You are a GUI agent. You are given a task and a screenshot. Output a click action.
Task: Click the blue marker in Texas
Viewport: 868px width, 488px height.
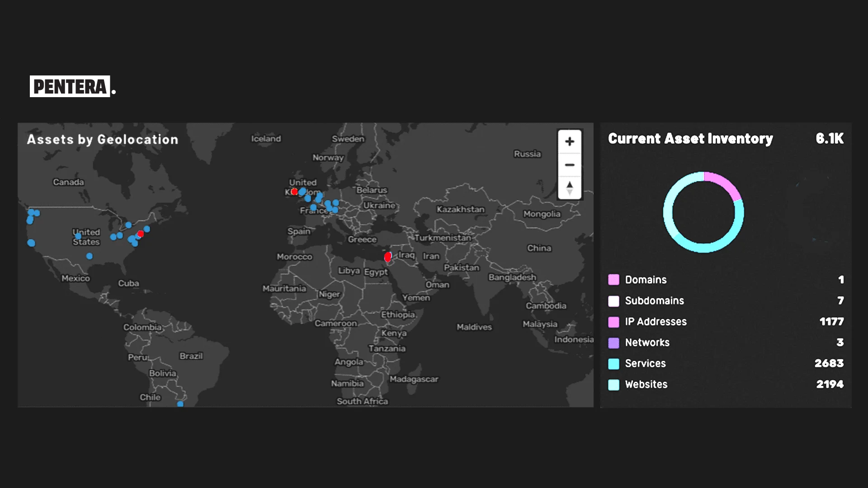tap(90, 256)
